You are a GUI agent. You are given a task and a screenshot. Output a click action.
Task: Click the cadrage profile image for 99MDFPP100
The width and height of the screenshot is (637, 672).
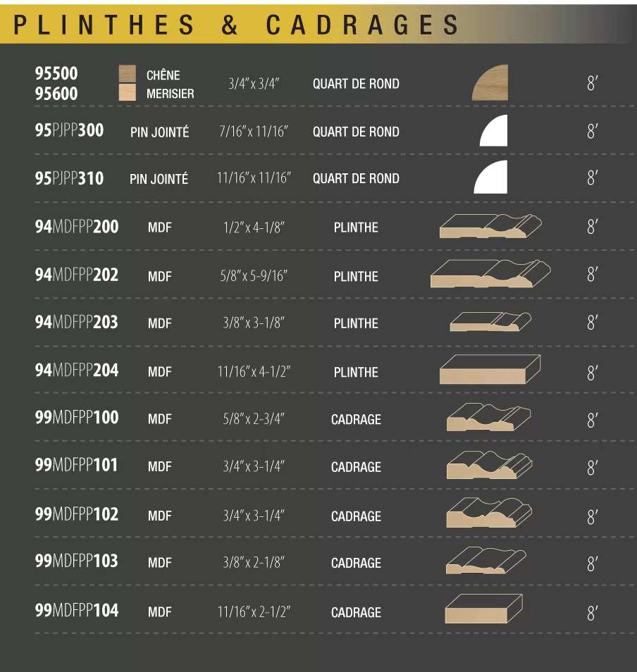click(x=488, y=418)
